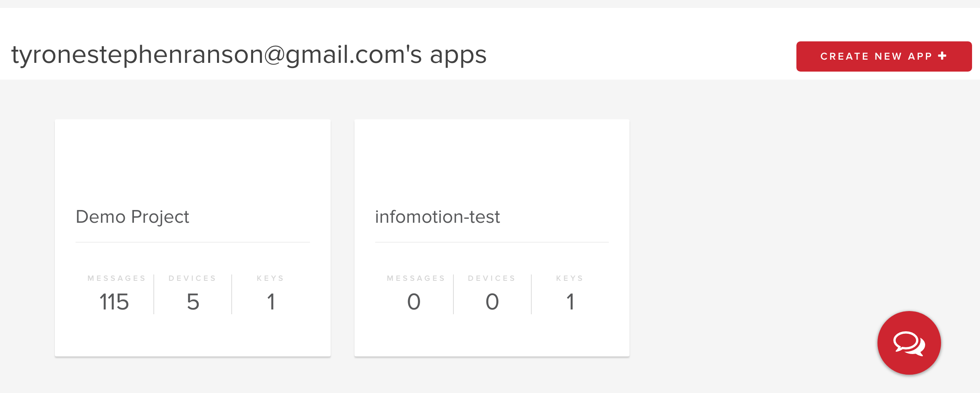Image resolution: width=980 pixels, height=393 pixels.
Task: Click infomotion-test's devices count of 0
Action: [x=492, y=302]
